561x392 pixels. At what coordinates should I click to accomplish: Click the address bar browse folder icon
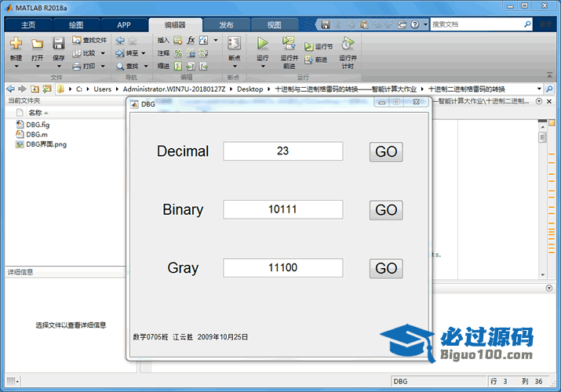pyautogui.click(x=47, y=89)
